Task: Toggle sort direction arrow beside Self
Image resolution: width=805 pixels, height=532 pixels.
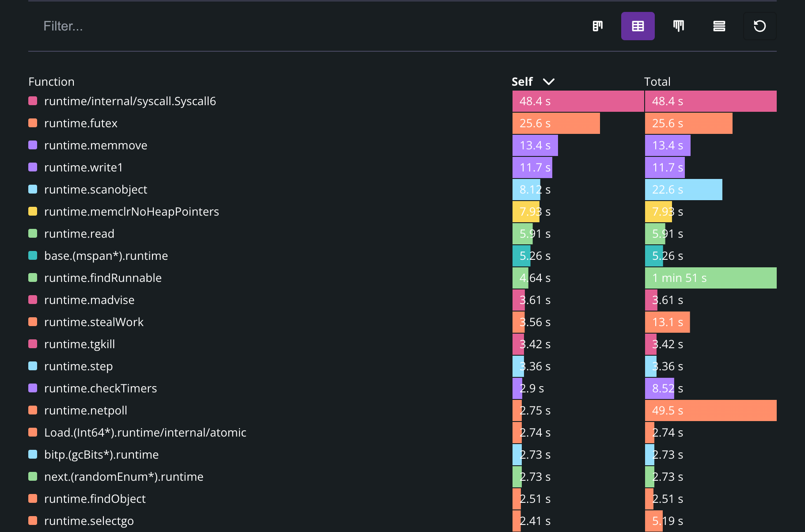Action: pos(548,82)
